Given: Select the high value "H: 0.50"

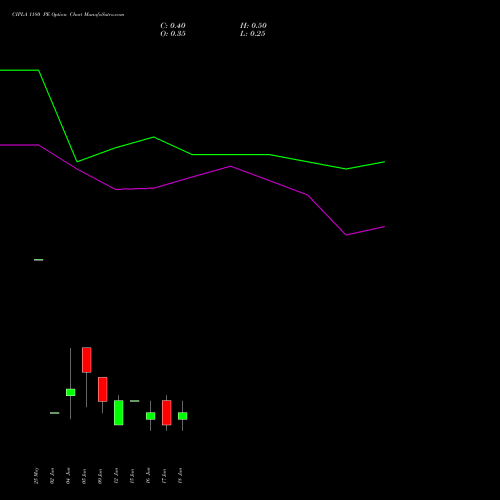Looking at the screenshot, I should (253, 26).
